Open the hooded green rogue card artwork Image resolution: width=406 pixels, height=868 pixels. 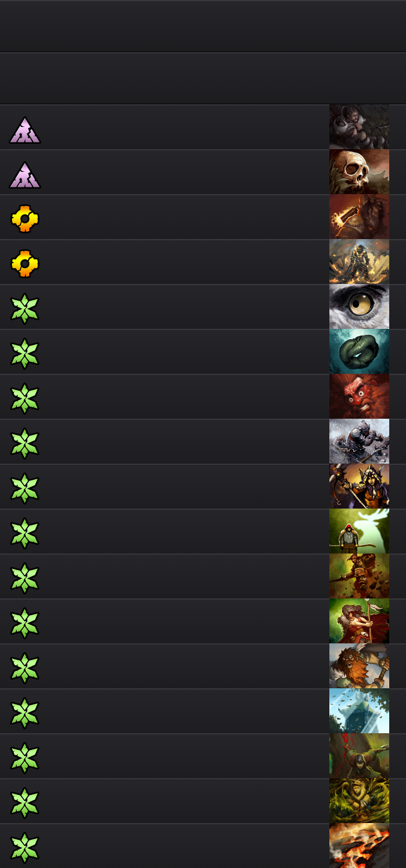click(x=359, y=756)
